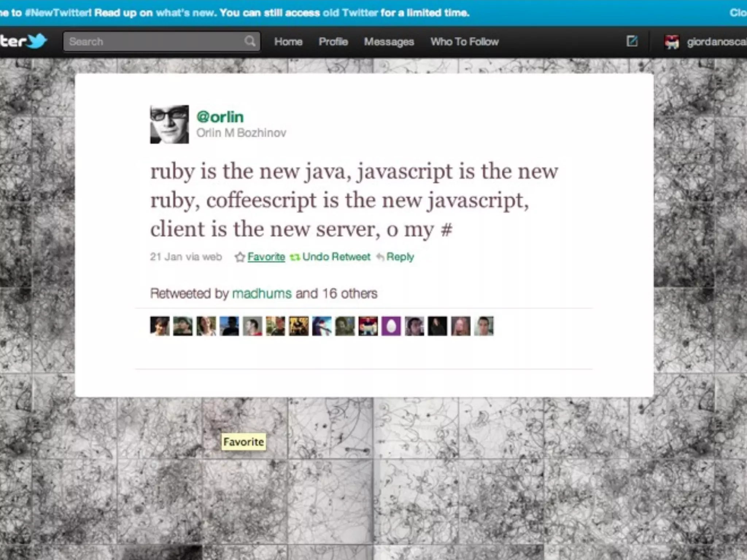The height and width of the screenshot is (560, 747).
Task: Open the @orlin username link
Action: pos(220,117)
